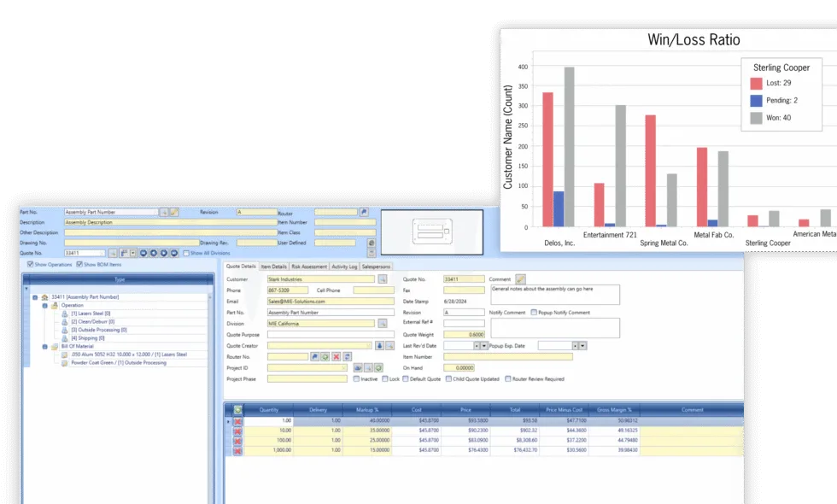Toggle the Show Operations checkbox

click(31, 264)
